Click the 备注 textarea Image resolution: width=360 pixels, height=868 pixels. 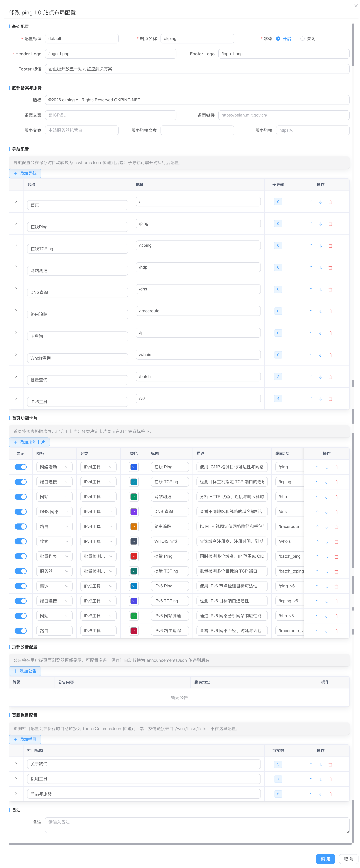(x=197, y=825)
